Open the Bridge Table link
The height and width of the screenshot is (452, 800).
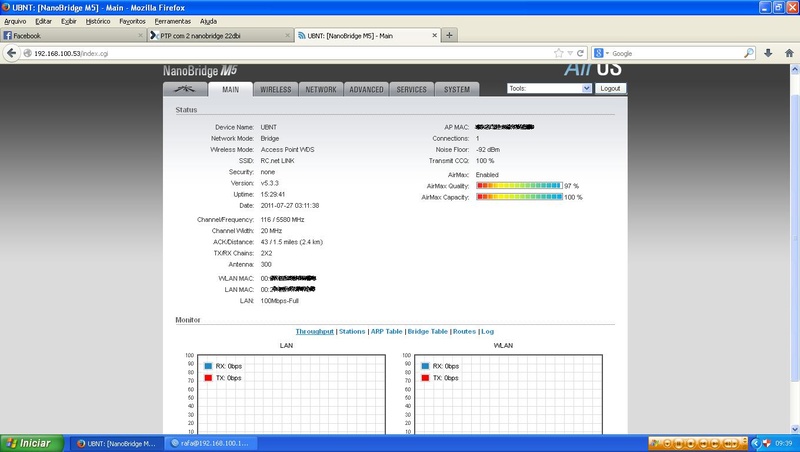[x=428, y=332]
